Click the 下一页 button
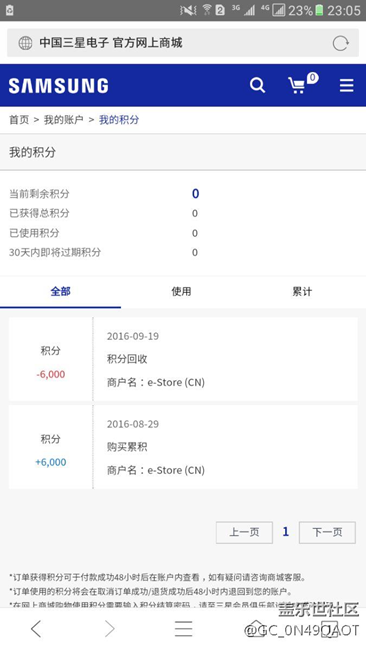Screen dimensions: 366x650 pyautogui.click(x=327, y=532)
